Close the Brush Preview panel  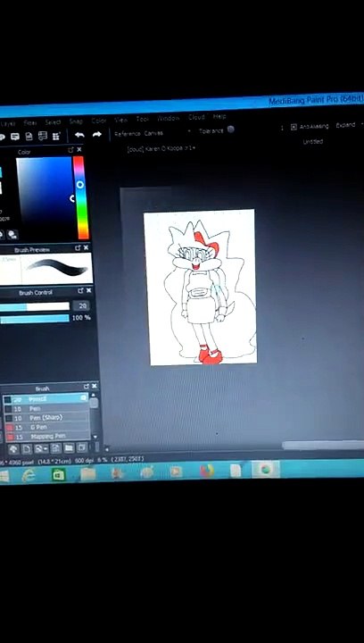pyautogui.click(x=86, y=247)
